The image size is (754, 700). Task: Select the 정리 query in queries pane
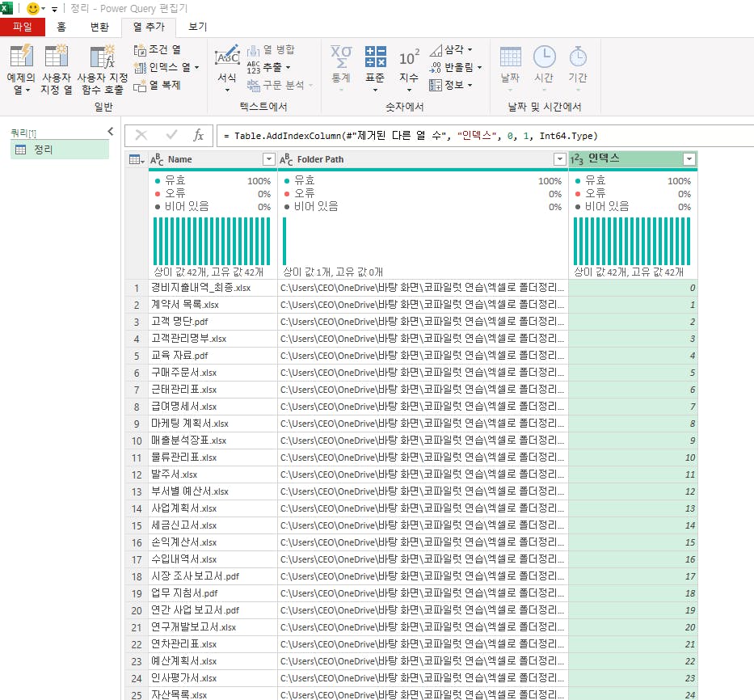[60, 150]
